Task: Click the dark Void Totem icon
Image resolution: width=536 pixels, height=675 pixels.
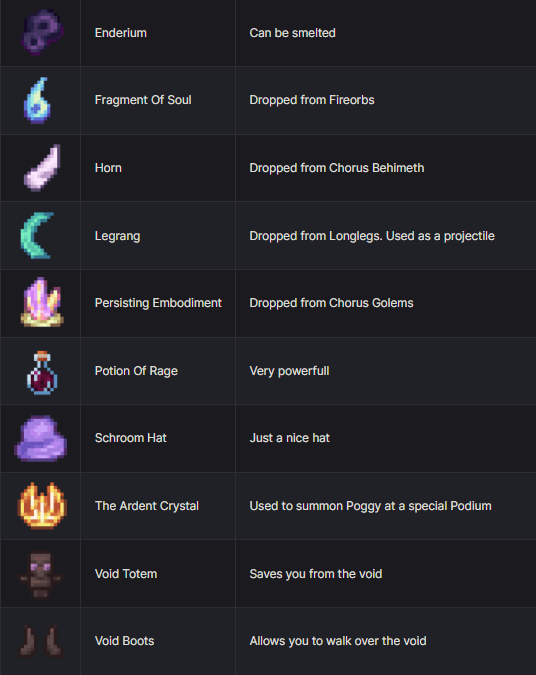Action: pyautogui.click(x=41, y=575)
